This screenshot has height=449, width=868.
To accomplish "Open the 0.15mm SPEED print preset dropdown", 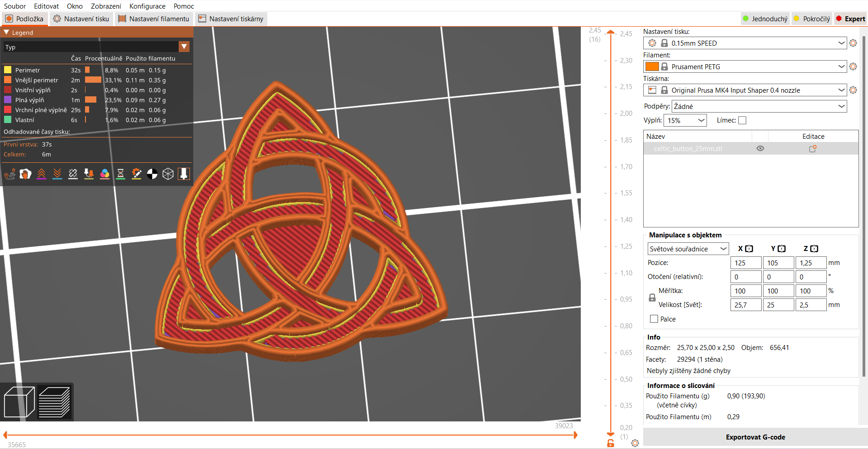I will coord(745,43).
